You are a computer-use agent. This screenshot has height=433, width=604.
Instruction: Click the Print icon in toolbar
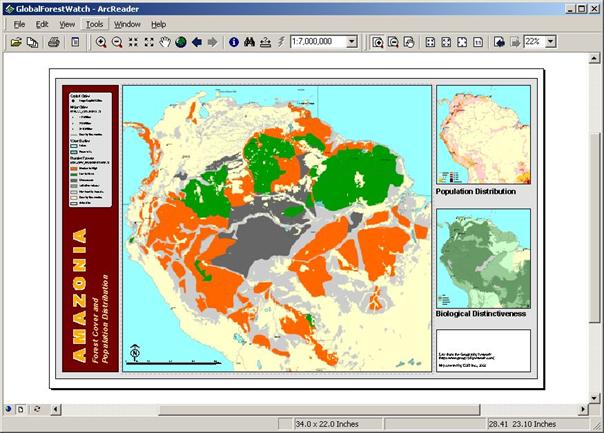pos(55,42)
